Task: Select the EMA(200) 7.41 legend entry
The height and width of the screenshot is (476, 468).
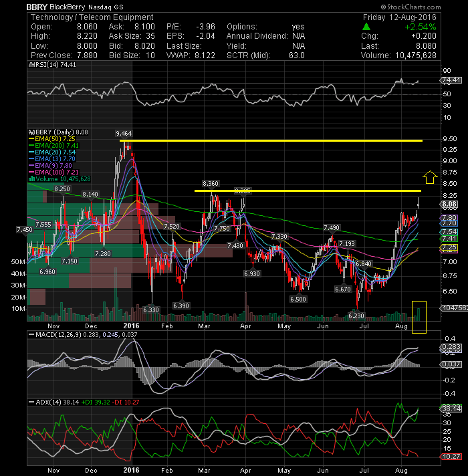Action: (54, 146)
